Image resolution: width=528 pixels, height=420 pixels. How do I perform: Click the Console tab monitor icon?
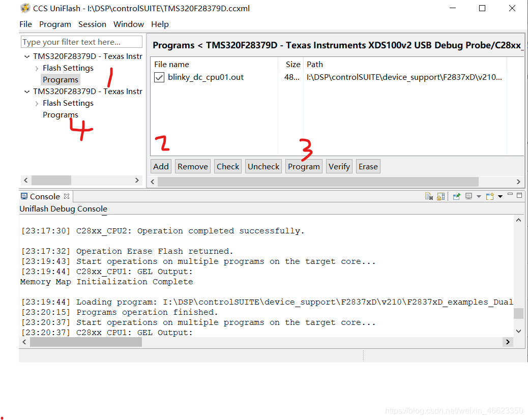click(24, 196)
